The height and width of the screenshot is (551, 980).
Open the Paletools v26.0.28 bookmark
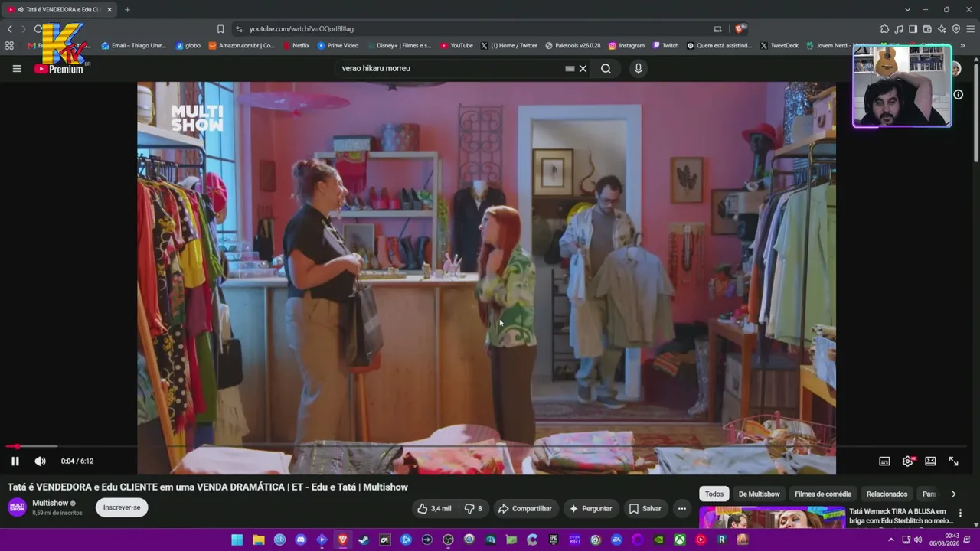pos(573,45)
